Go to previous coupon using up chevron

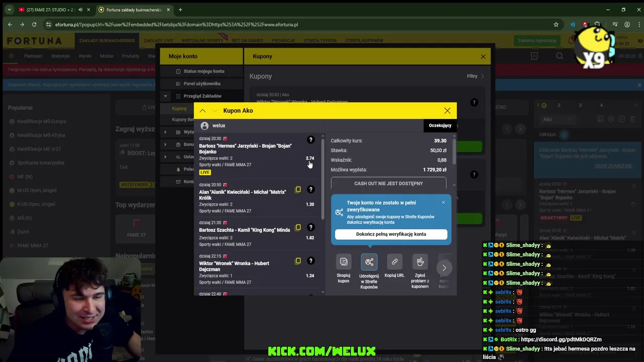pyautogui.click(x=202, y=111)
